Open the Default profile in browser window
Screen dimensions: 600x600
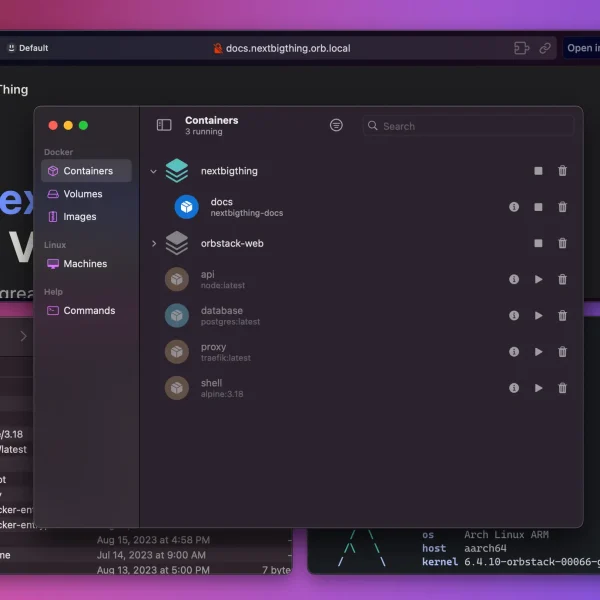pyautogui.click(x=28, y=48)
